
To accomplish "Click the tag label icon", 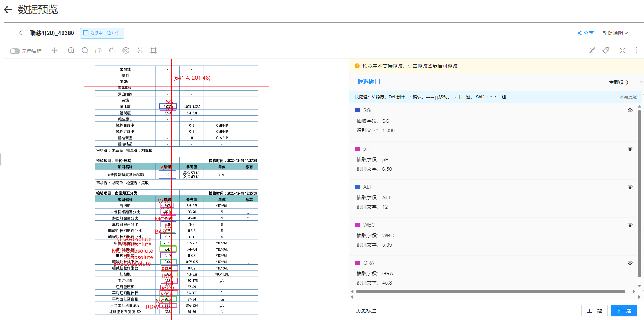I will tap(606, 50).
